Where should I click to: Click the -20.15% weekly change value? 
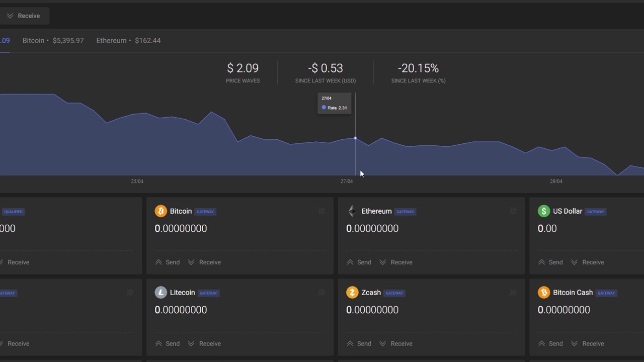pos(418,68)
